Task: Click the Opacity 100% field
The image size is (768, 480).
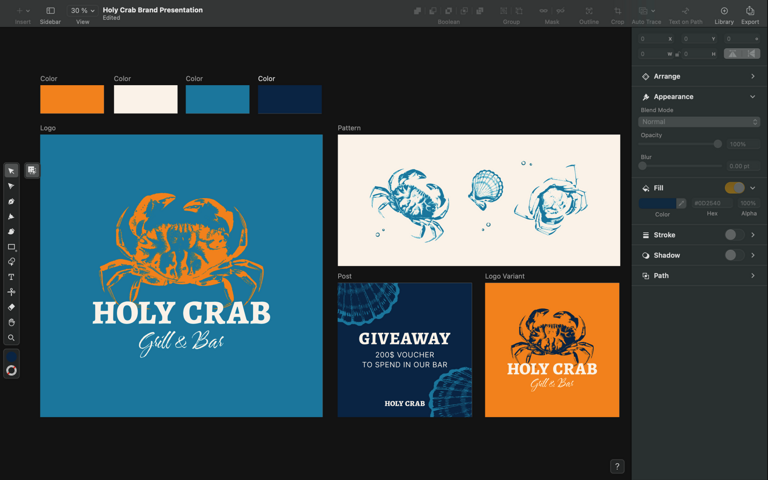Action: [743, 144]
